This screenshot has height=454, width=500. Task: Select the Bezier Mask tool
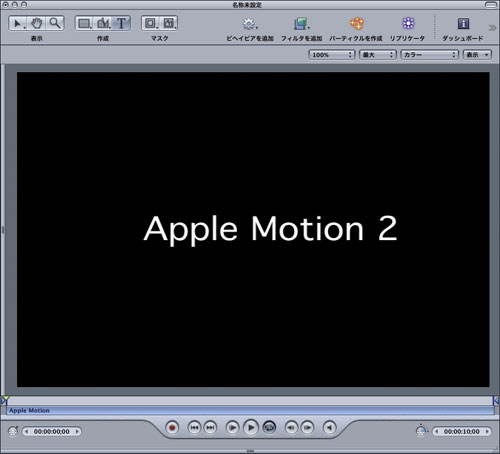[x=169, y=23]
